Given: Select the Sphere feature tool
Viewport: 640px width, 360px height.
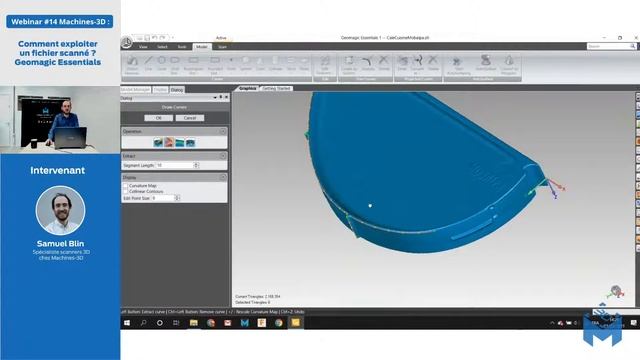Looking at the screenshot, I should (246, 63).
